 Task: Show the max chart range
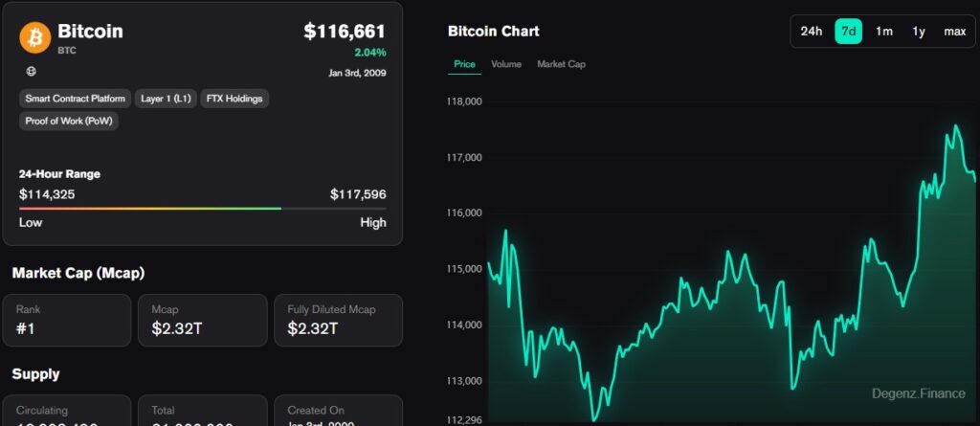point(954,32)
